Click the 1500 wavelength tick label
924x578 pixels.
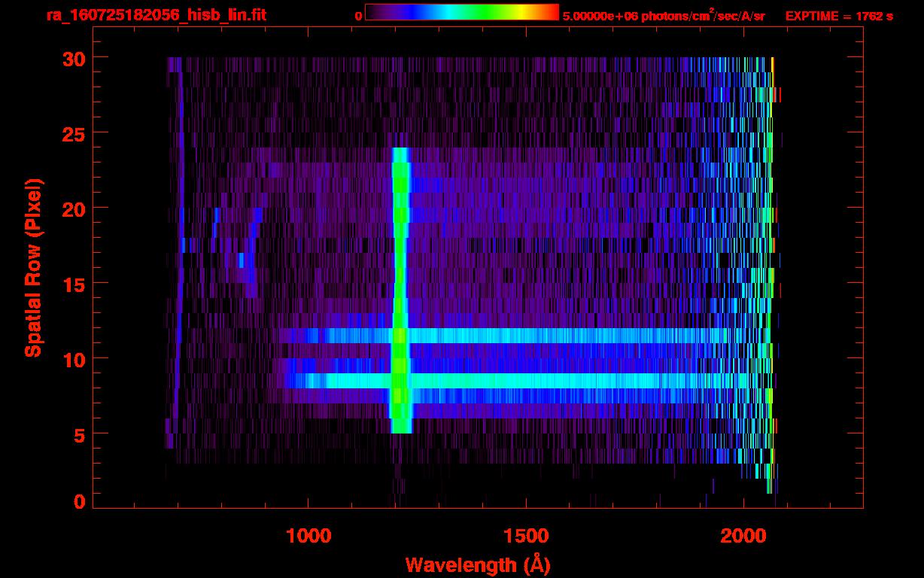(x=526, y=536)
